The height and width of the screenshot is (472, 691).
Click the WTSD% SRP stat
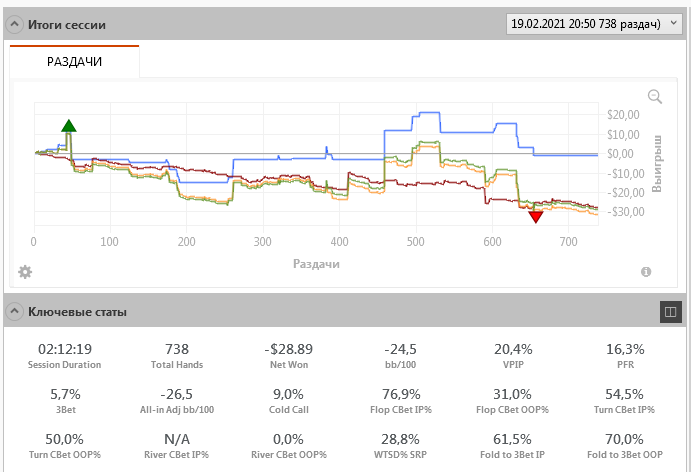pos(401,446)
